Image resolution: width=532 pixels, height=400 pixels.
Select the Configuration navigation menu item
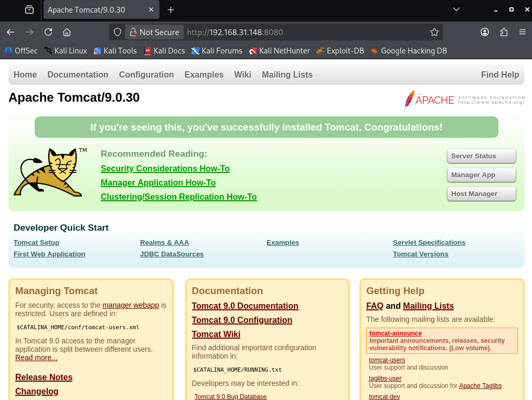[x=146, y=74]
